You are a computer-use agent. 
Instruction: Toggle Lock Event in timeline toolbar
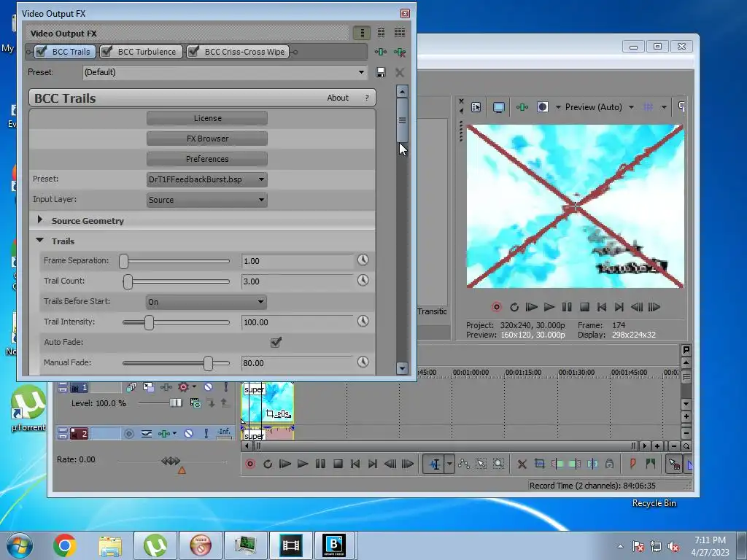[609, 463]
